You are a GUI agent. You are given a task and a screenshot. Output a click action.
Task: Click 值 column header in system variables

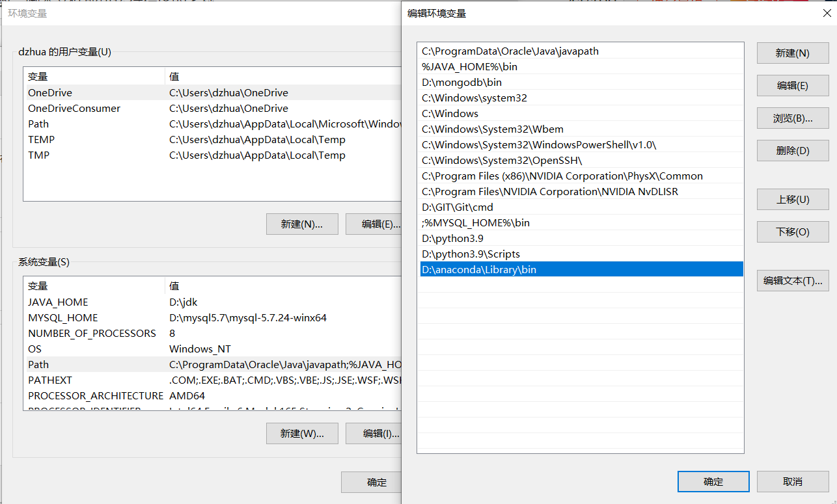(x=283, y=285)
